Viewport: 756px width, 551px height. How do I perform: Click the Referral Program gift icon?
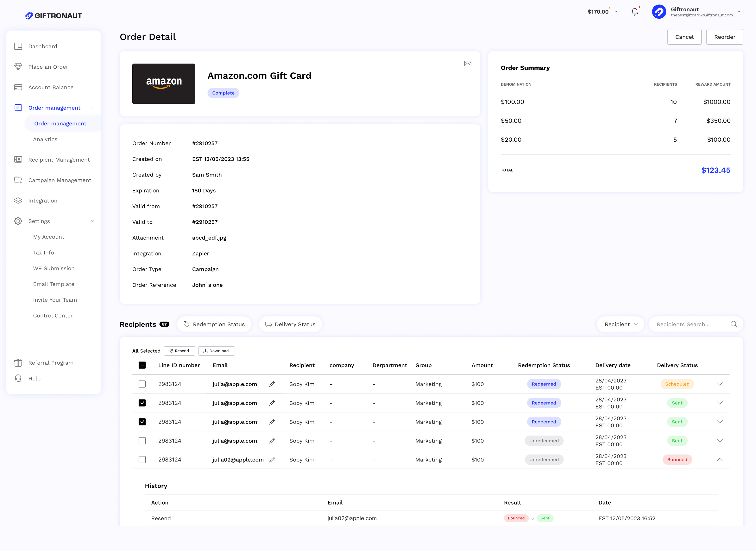tap(18, 362)
